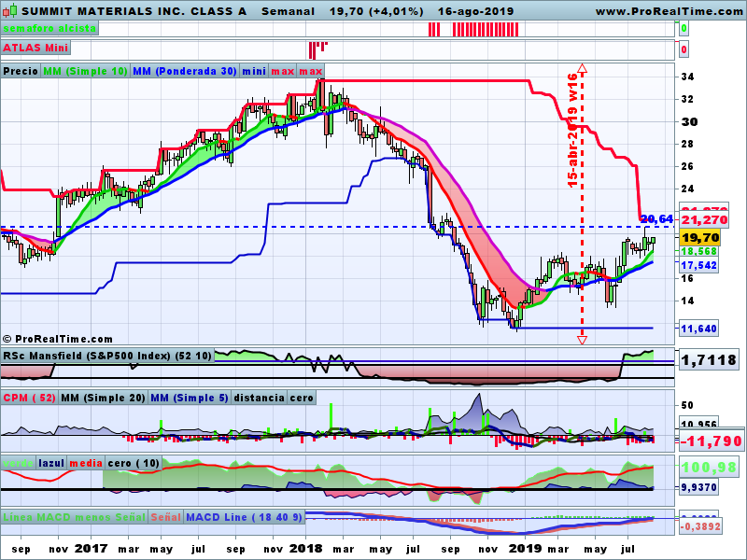Click the yellow 19,70 current price tag
The image size is (747, 560).
[x=699, y=237]
